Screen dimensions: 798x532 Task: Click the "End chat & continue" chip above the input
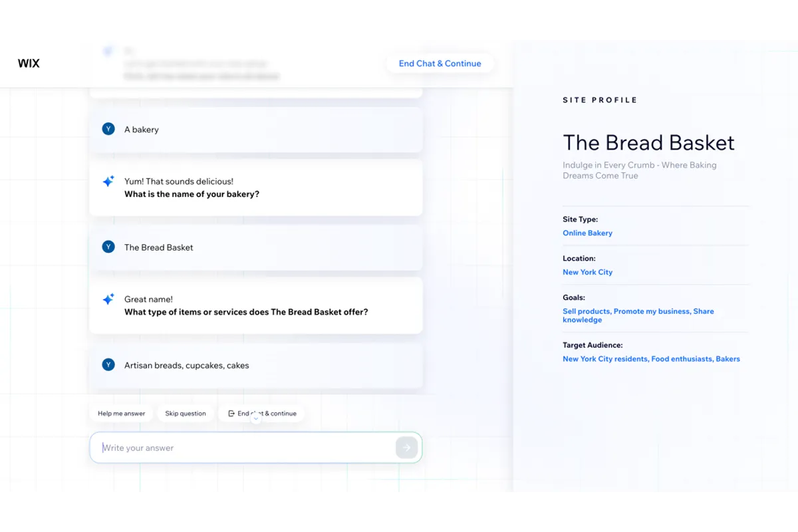(262, 414)
